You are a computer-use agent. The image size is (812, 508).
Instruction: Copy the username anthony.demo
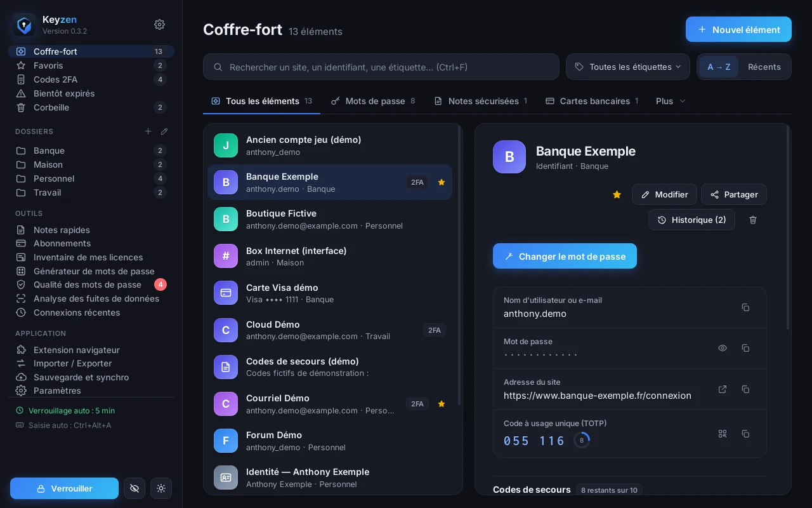[x=745, y=307]
